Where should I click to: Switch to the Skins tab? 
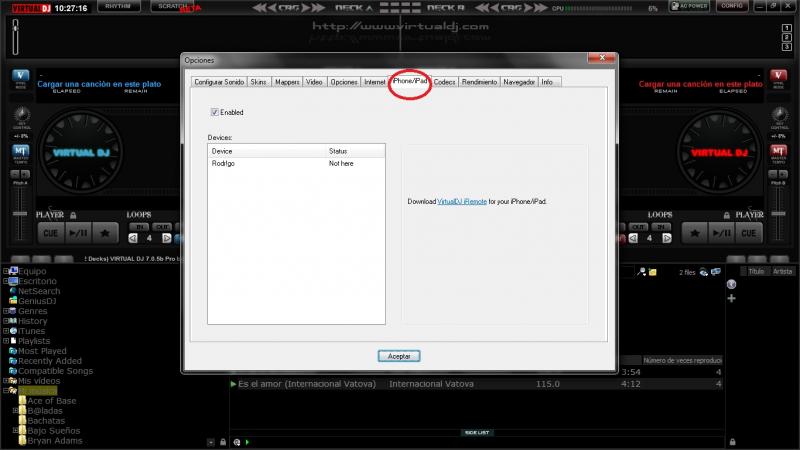pos(259,82)
